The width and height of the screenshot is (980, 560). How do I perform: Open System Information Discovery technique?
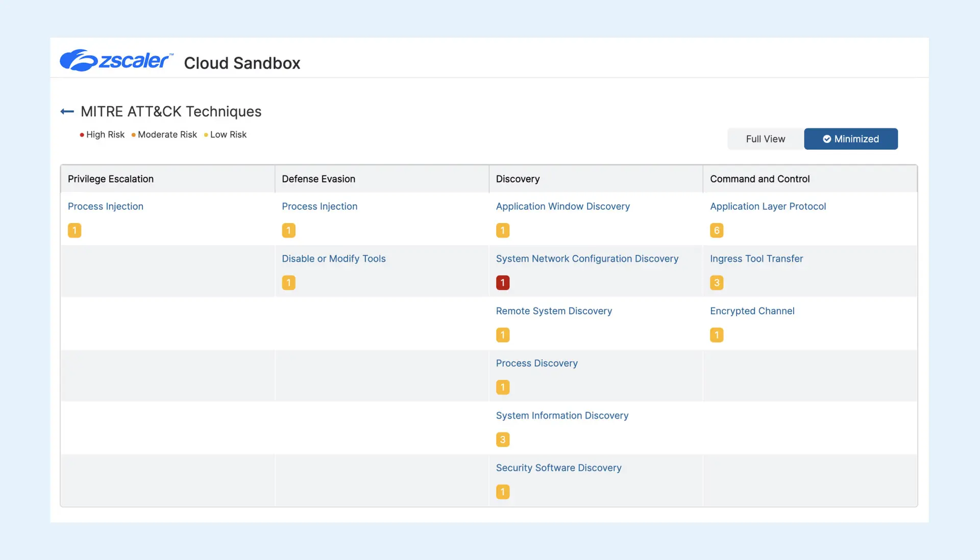[562, 416]
